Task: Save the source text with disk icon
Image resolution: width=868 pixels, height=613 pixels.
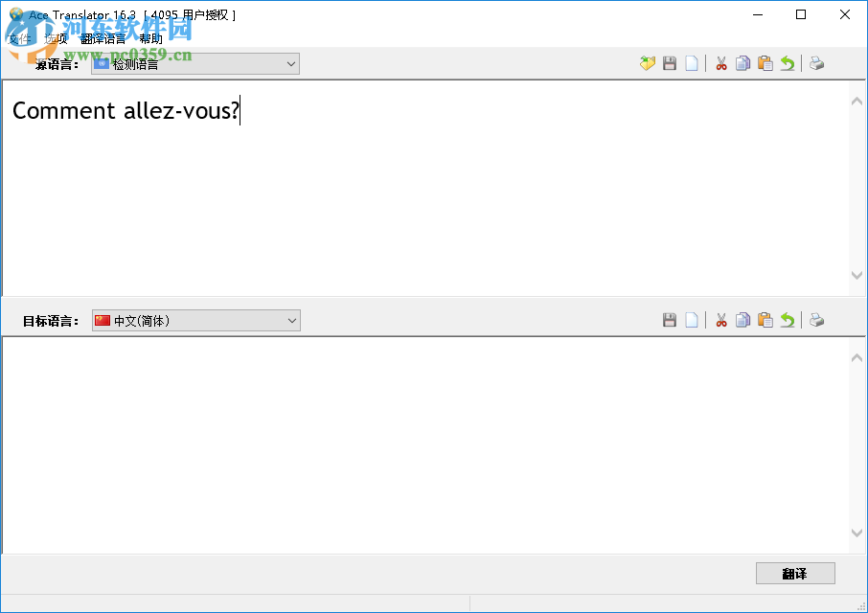Action: click(x=670, y=63)
